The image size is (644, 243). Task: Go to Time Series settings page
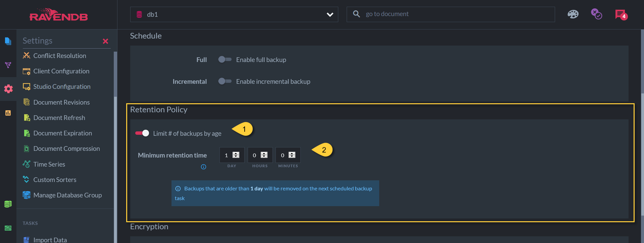tap(49, 164)
